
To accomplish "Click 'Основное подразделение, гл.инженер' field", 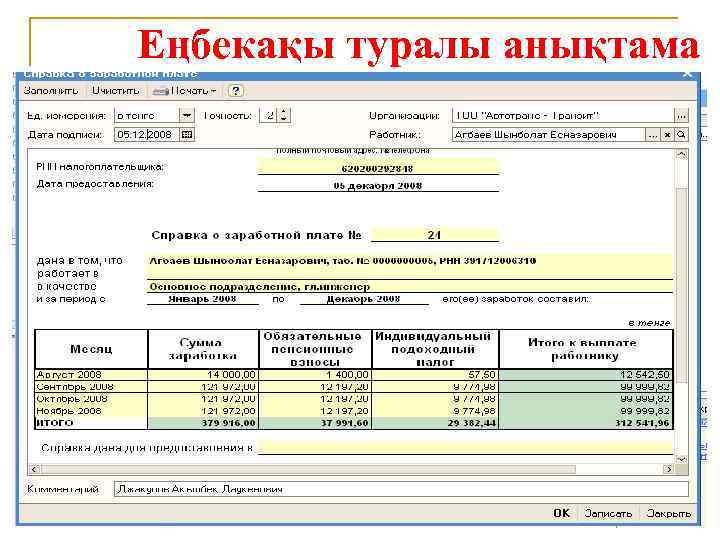I will click(410, 287).
